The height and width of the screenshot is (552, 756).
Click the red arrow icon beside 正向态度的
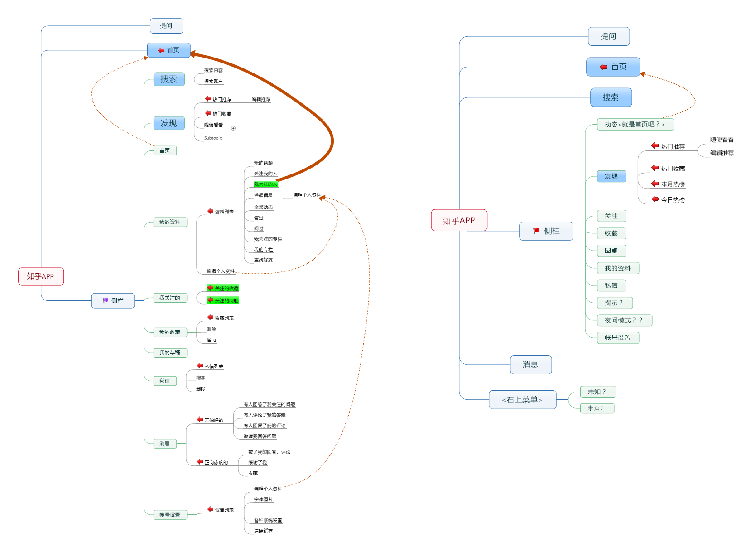(200, 462)
